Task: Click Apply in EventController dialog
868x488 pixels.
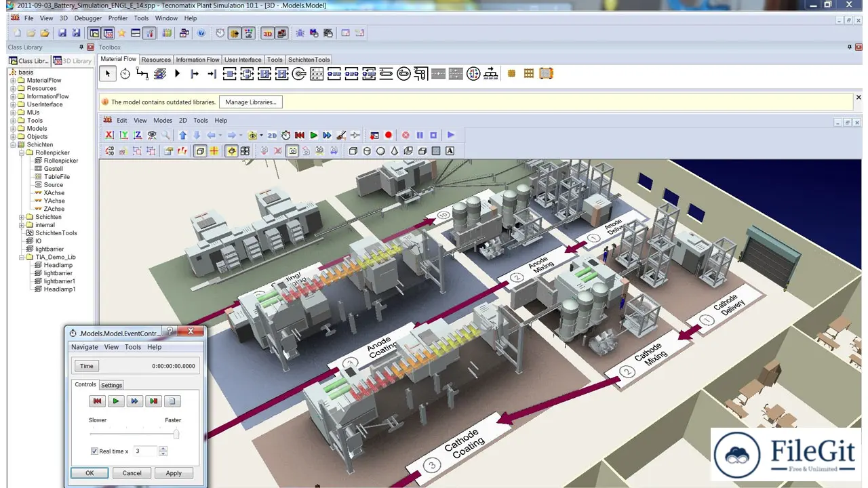Action: point(174,473)
